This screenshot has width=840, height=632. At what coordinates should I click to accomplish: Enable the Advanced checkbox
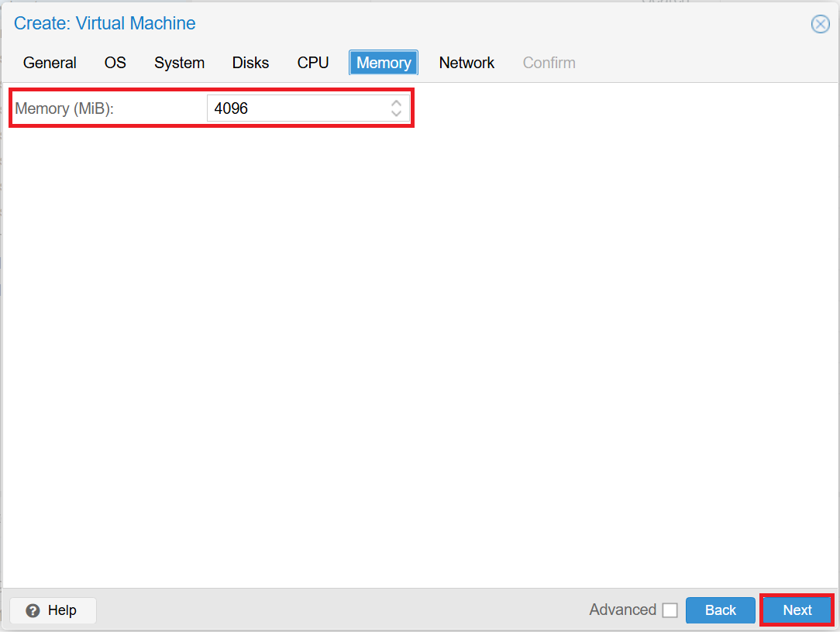pos(670,610)
